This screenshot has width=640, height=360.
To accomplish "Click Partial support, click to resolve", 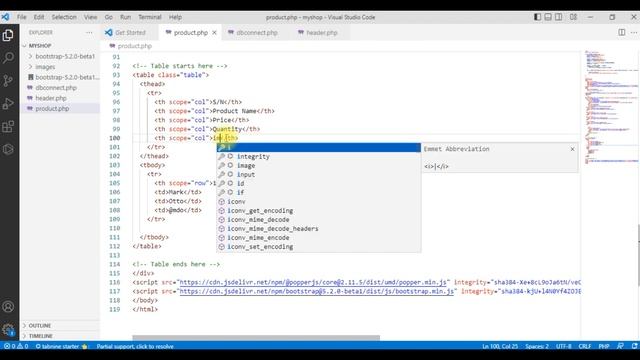I will (135, 346).
